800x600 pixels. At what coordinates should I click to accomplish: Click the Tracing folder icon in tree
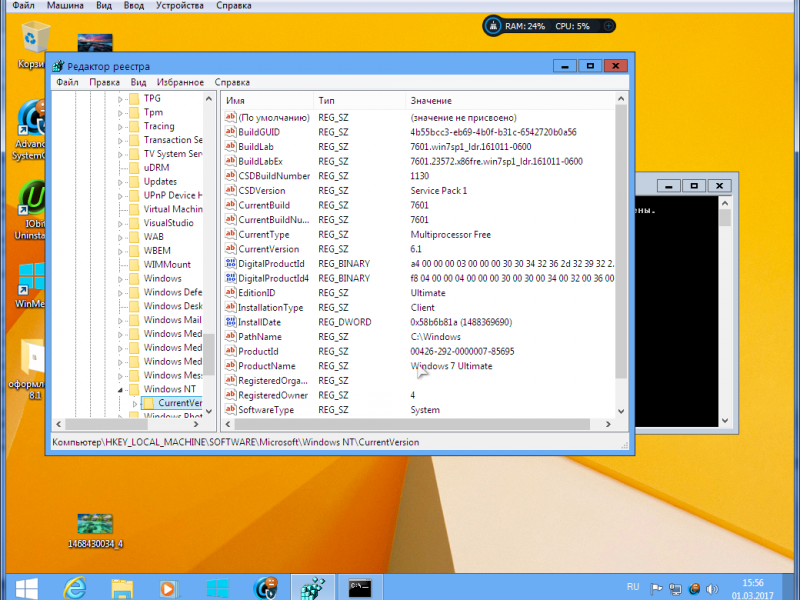(x=134, y=126)
